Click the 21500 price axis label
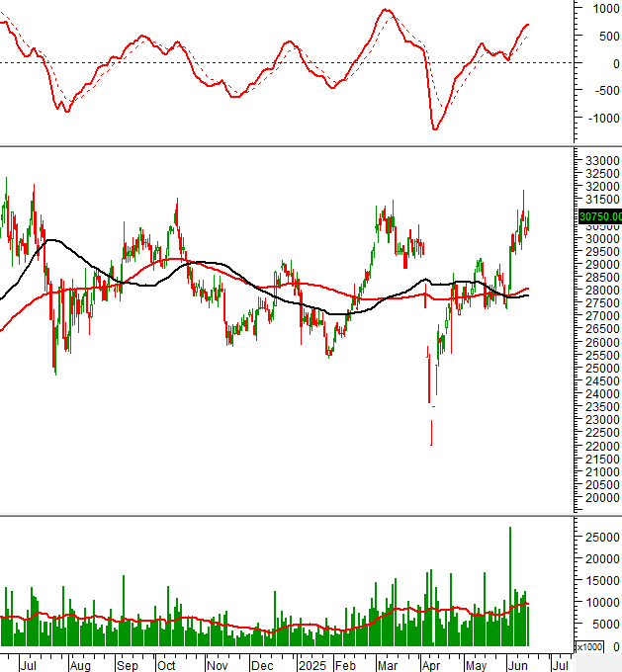The image size is (622, 672). pyautogui.click(x=602, y=459)
